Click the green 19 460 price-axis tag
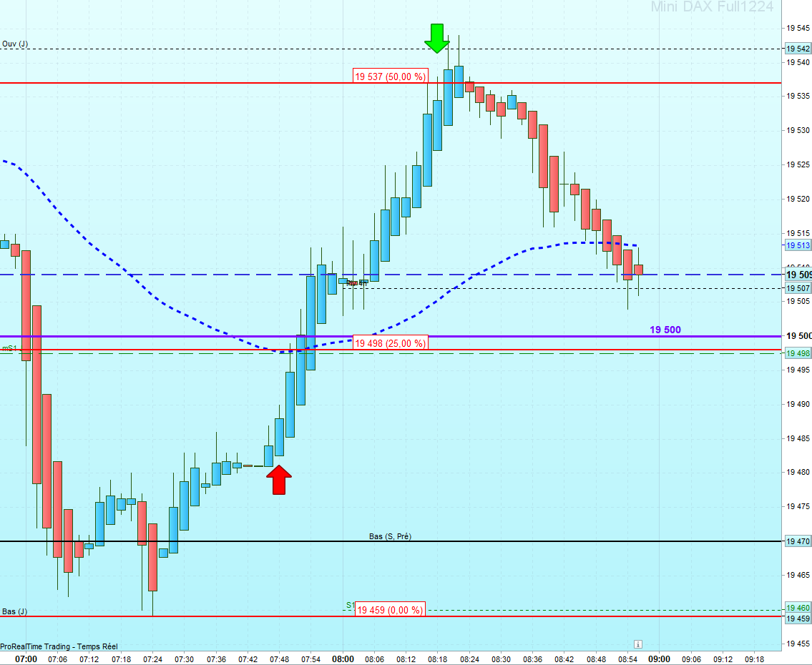Image resolution: width=812 pixels, height=665 pixels. pos(798,608)
